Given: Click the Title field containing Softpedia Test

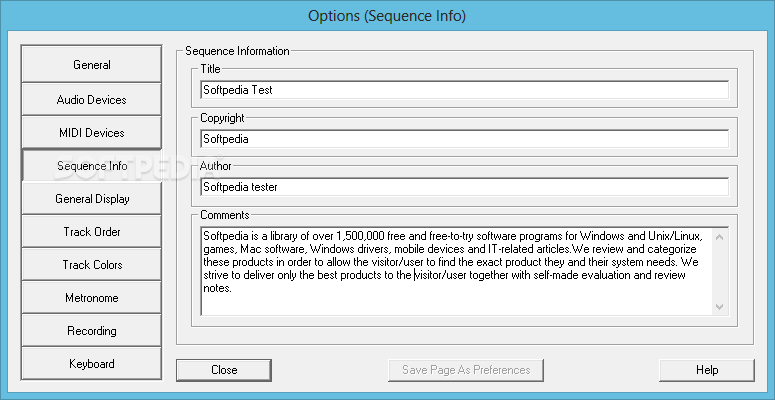Looking at the screenshot, I should click(464, 90).
